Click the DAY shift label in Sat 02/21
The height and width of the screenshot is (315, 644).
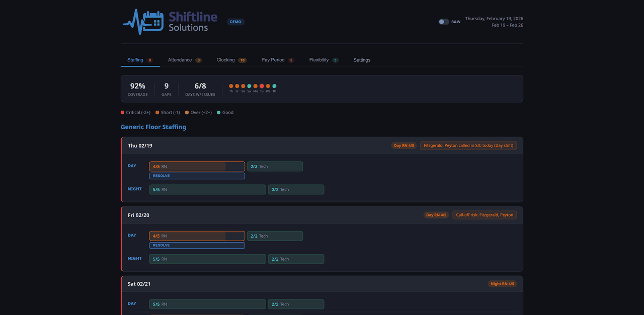click(x=132, y=303)
